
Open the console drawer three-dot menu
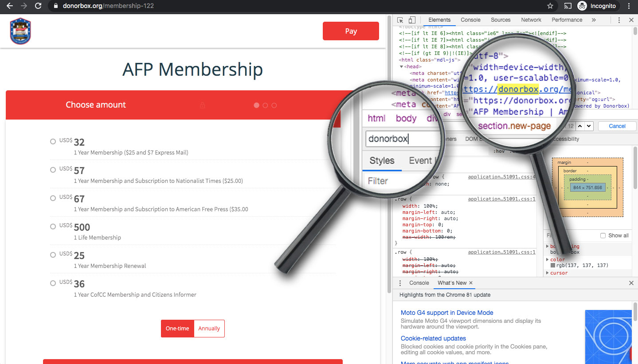(400, 283)
